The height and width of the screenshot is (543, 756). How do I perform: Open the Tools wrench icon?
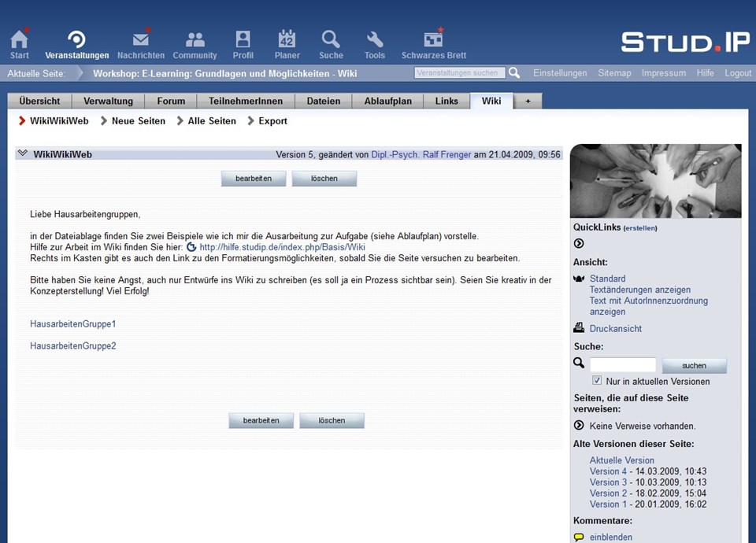tap(375, 39)
